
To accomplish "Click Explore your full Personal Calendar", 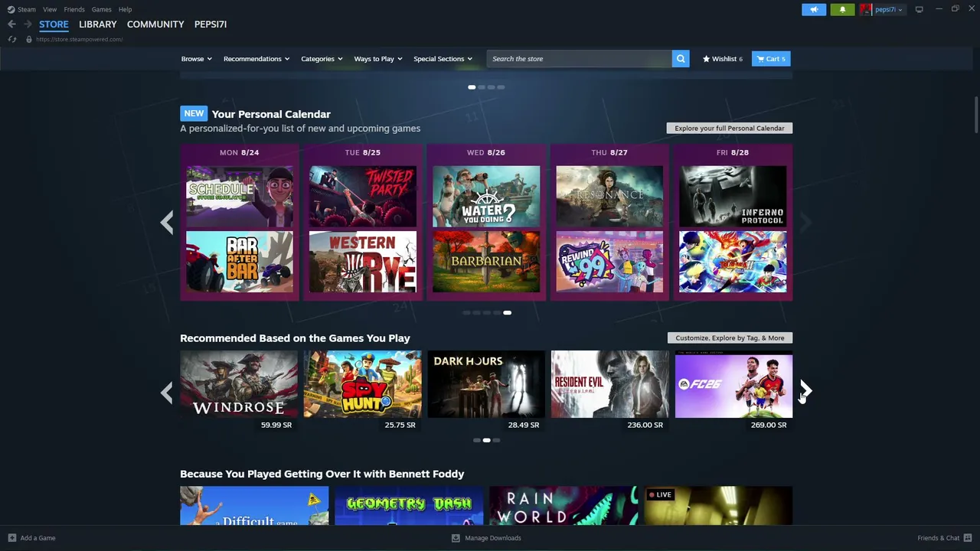I will 730,128.
